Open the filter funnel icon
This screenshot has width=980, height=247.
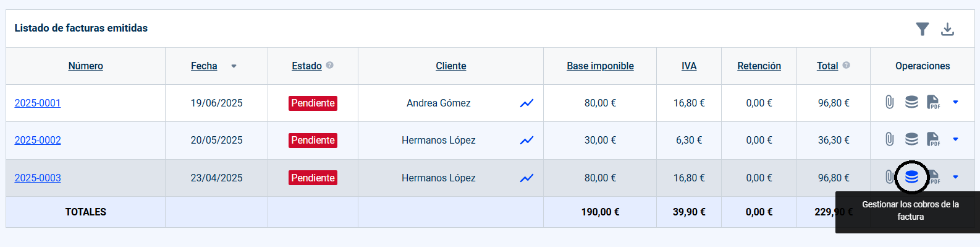pyautogui.click(x=923, y=29)
